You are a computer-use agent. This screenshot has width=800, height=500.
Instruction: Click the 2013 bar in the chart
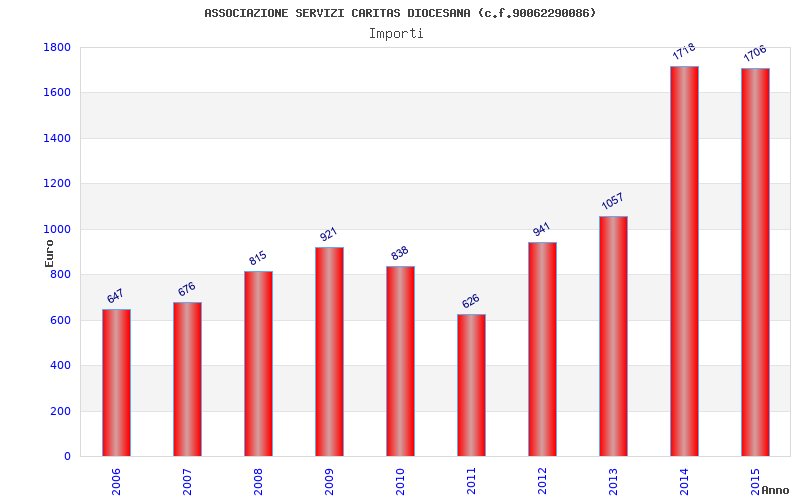point(613,336)
